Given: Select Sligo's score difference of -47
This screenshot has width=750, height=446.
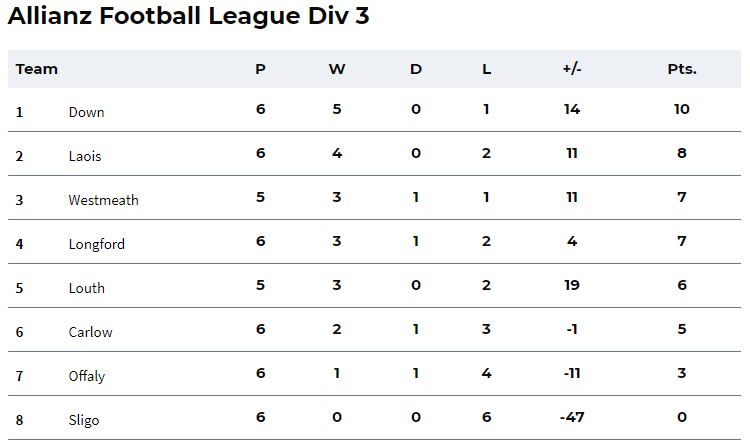Looking at the screenshot, I should (x=572, y=417).
